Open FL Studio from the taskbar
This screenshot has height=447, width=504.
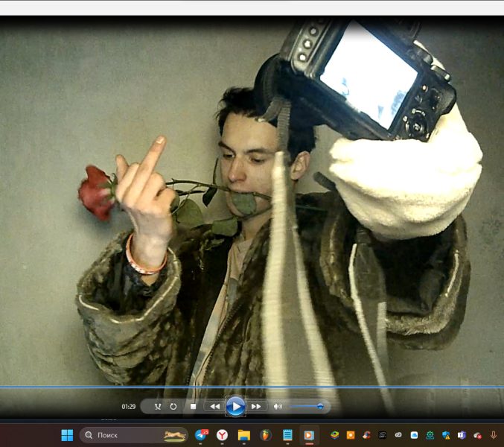pos(266,435)
